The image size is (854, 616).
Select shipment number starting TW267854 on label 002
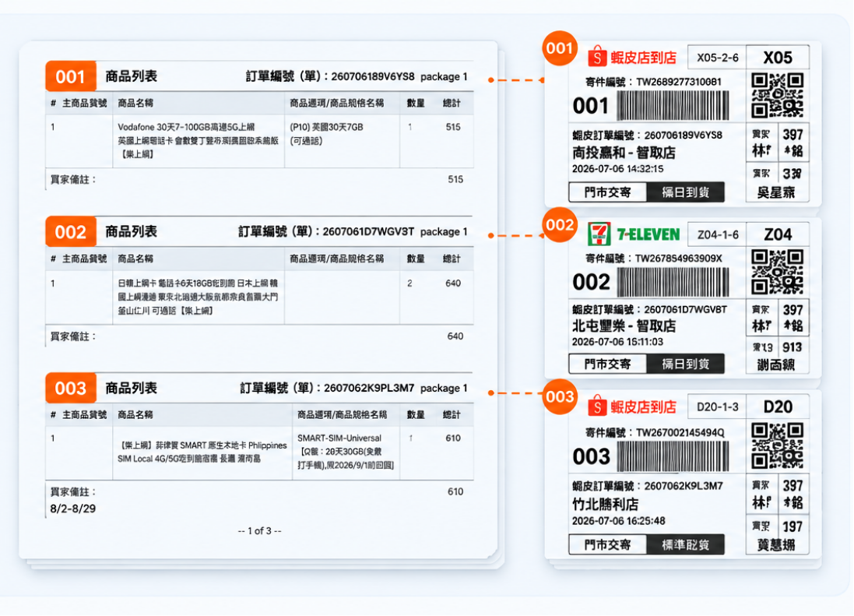(x=679, y=259)
